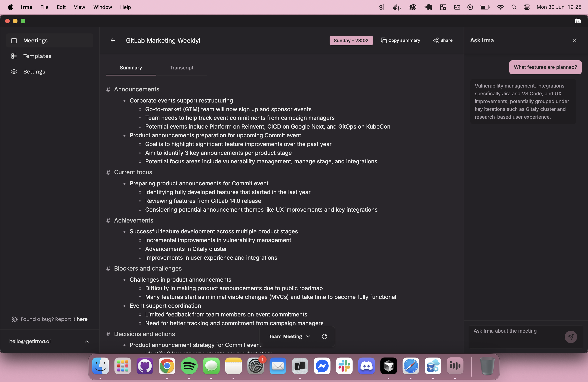Open Settings in the sidebar
Screen dimensions: 588x382
pos(34,72)
